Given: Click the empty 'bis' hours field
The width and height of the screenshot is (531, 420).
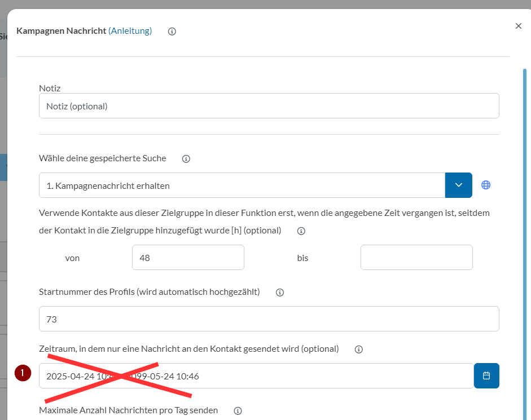Looking at the screenshot, I should point(416,258).
